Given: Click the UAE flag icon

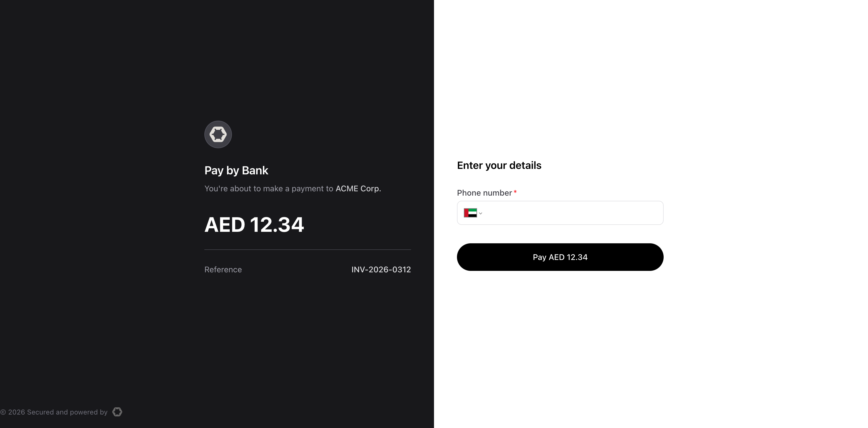Looking at the screenshot, I should pos(470,213).
